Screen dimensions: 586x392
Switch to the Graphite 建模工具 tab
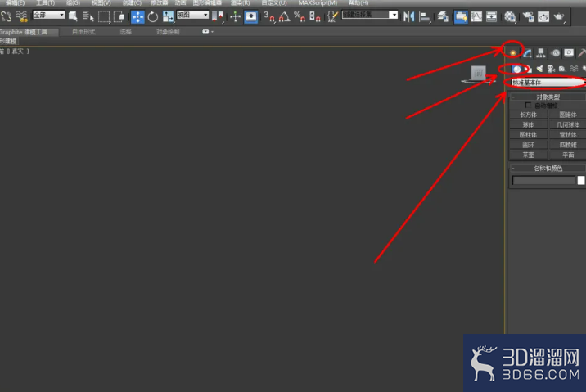(x=29, y=32)
